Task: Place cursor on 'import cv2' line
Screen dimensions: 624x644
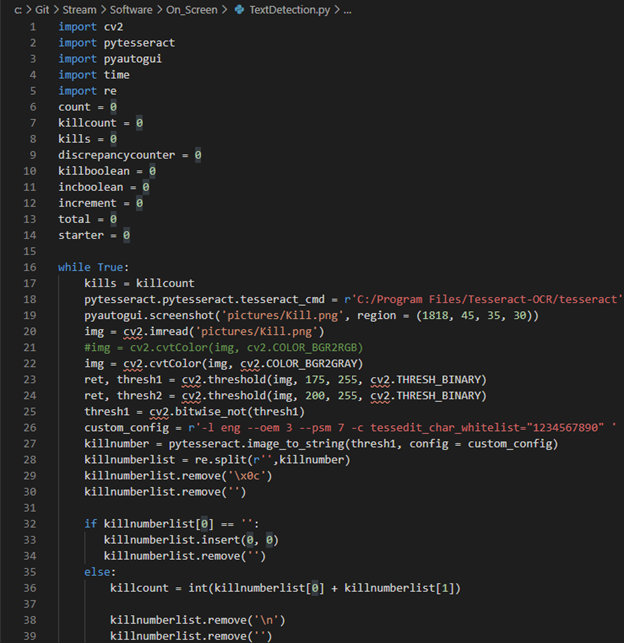Action: (90, 26)
